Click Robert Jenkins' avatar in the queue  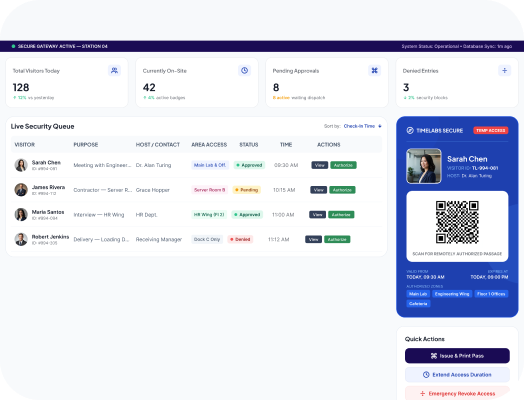21,239
